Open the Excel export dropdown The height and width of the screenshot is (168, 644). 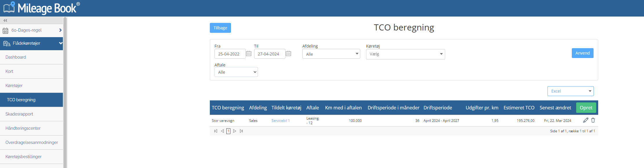click(571, 91)
